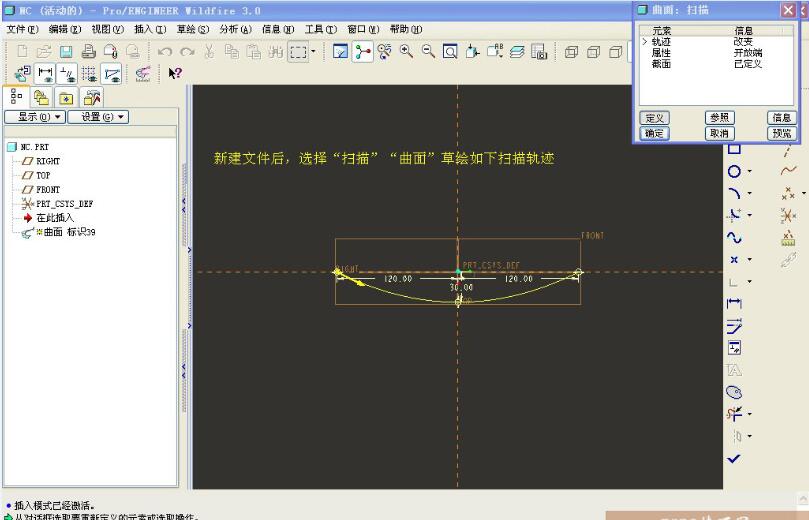Expand the selection box flyout arrow
The width and height of the screenshot is (809, 520).
(x=313, y=52)
